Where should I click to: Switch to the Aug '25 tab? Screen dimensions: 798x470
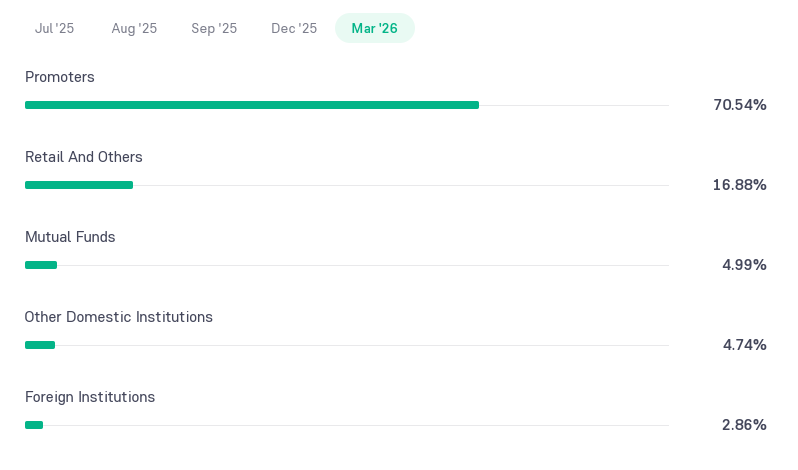point(134,28)
